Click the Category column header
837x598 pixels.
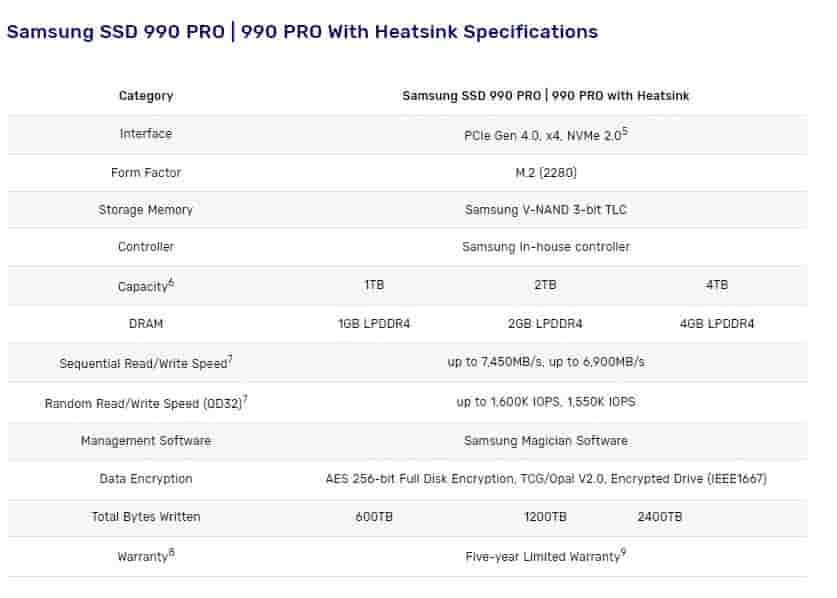pyautogui.click(x=146, y=96)
